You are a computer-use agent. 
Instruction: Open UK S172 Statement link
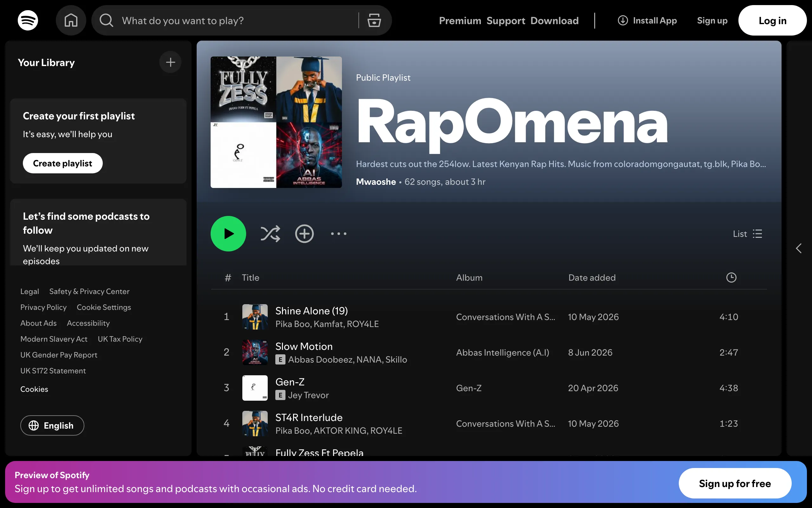[x=53, y=371]
